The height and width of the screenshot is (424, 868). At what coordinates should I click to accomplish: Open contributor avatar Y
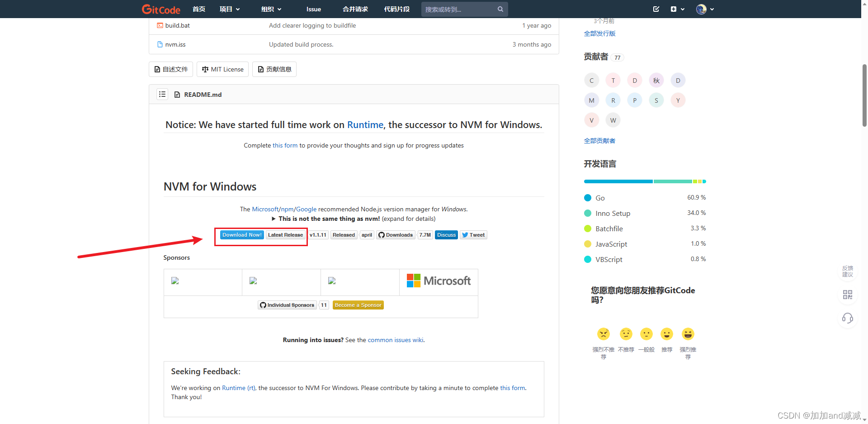pyautogui.click(x=678, y=100)
